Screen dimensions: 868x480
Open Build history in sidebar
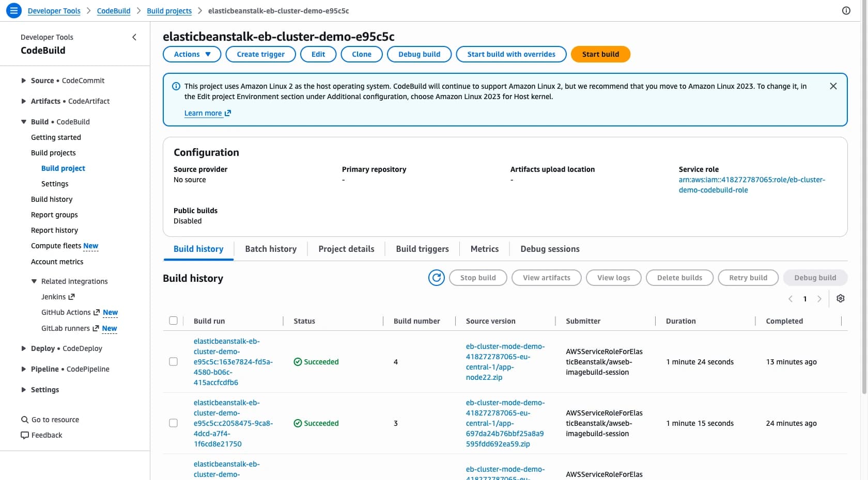[x=52, y=199]
